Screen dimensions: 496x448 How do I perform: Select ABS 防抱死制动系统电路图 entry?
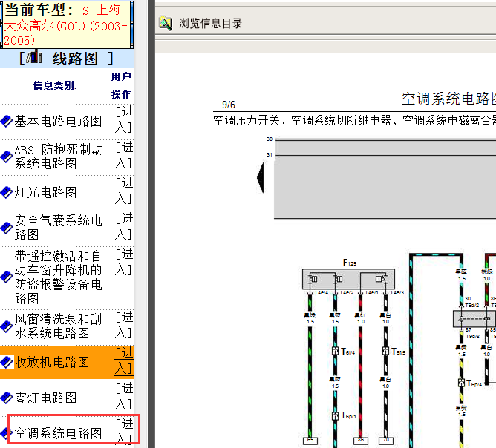pos(59,157)
